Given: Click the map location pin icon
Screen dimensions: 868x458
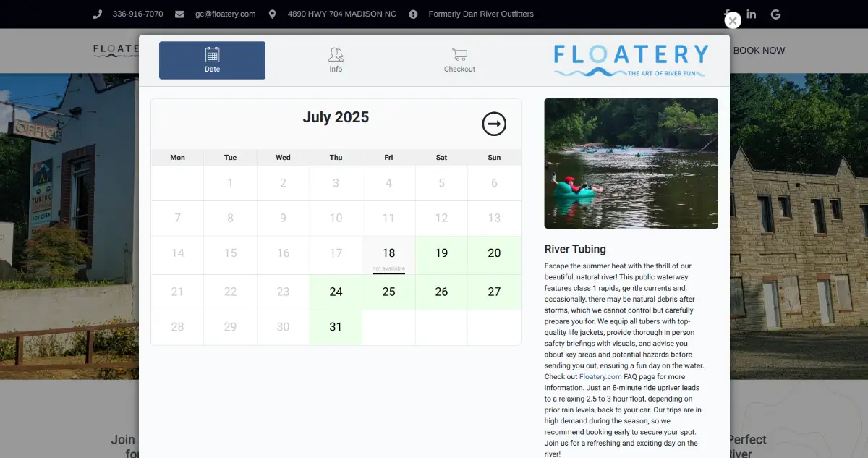Looking at the screenshot, I should pos(272,14).
